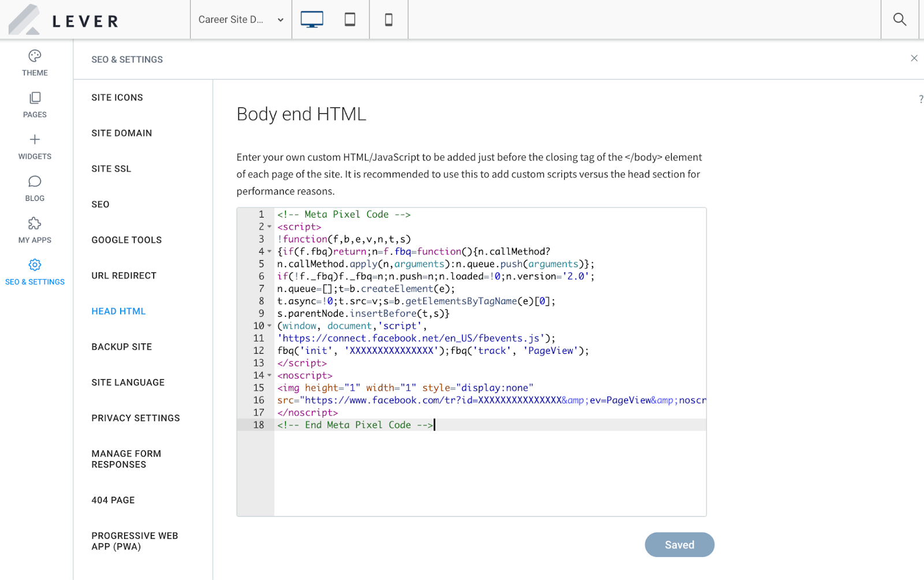This screenshot has height=580, width=924.
Task: Open the help question mark
Action: tap(921, 99)
